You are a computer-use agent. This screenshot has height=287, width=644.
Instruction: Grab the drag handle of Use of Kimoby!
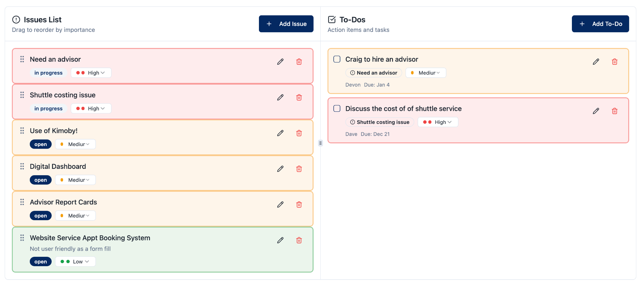pyautogui.click(x=22, y=131)
